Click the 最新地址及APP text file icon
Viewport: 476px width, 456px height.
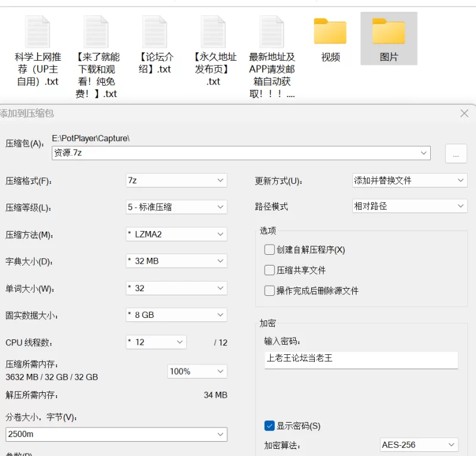point(272,32)
